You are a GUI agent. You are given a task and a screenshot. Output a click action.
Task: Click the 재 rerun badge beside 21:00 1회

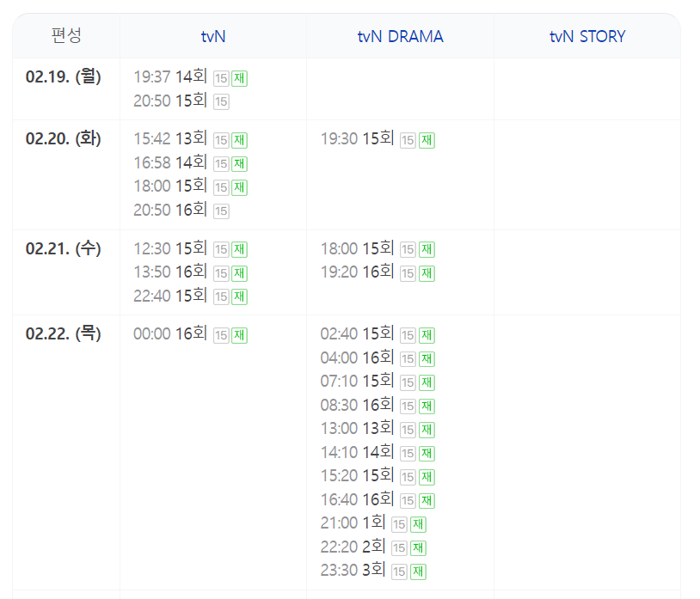tap(418, 524)
